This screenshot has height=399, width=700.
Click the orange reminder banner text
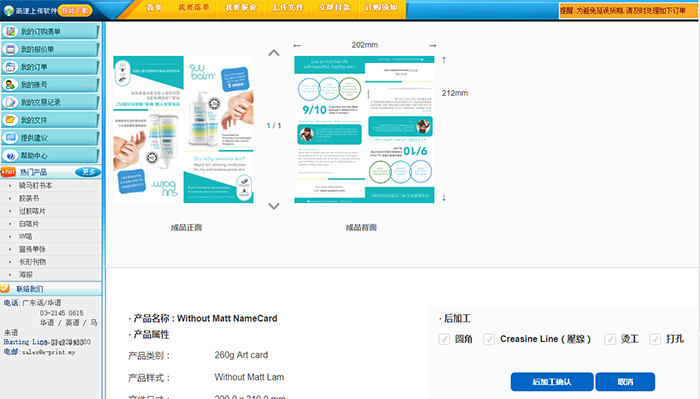[x=623, y=11]
